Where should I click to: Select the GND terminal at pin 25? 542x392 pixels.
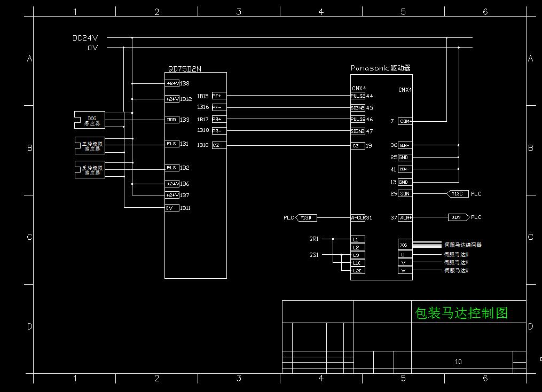[405, 158]
